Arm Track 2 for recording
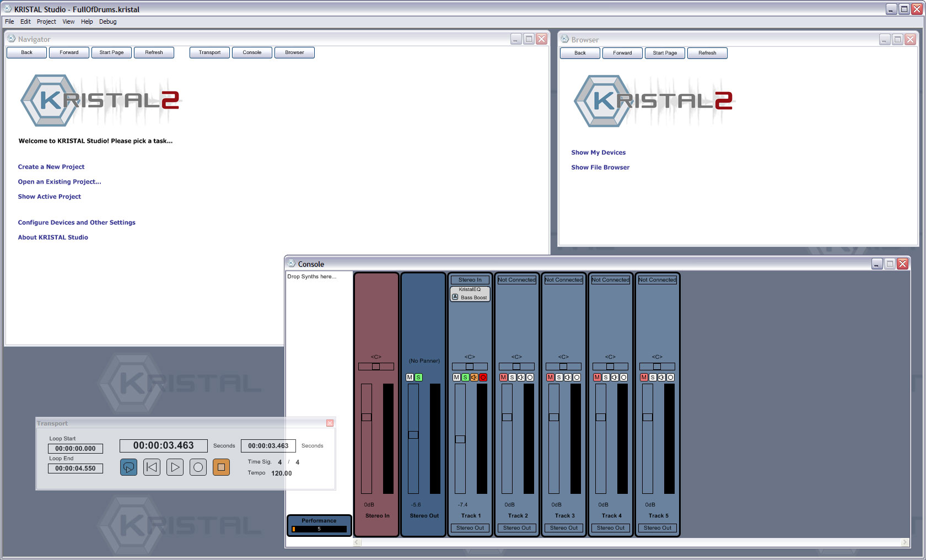Viewport: 926px width, 560px height. pos(530,378)
